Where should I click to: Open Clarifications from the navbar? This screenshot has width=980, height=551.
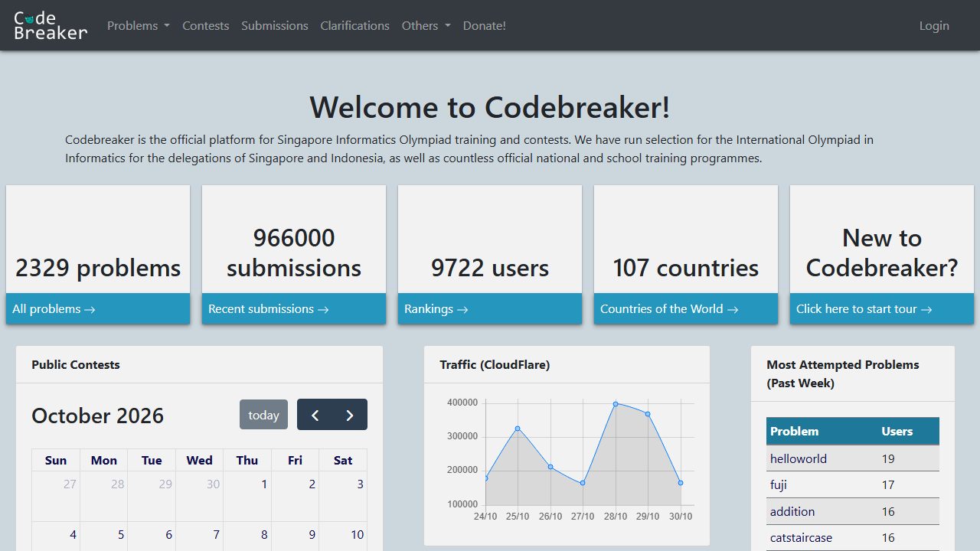(355, 25)
